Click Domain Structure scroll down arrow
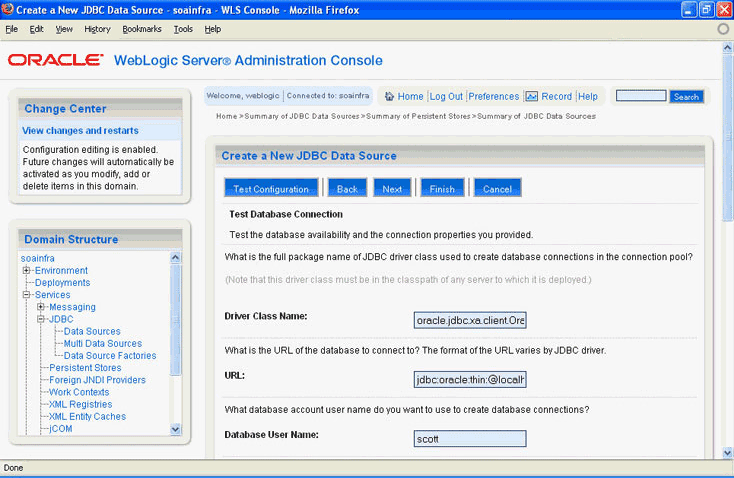 click(x=176, y=429)
